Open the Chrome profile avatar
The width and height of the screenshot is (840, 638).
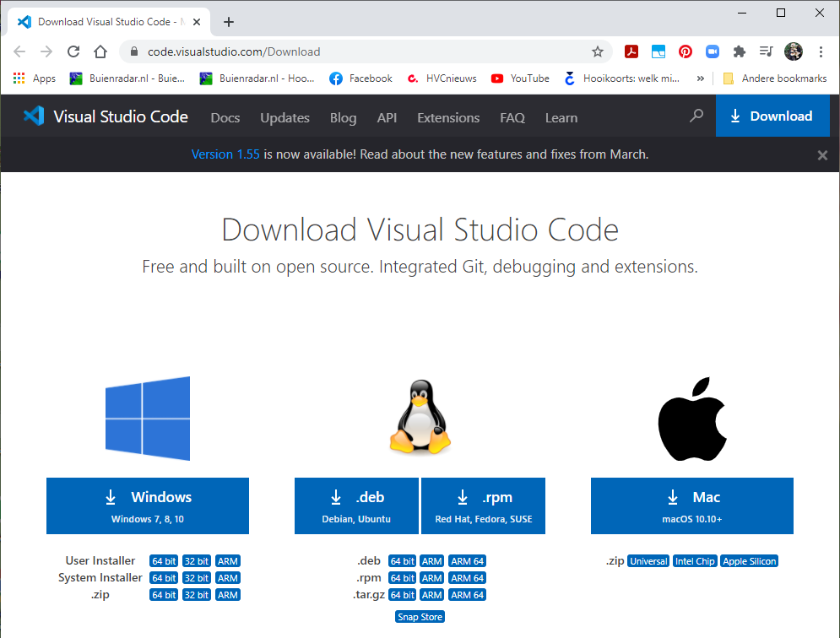[794, 51]
